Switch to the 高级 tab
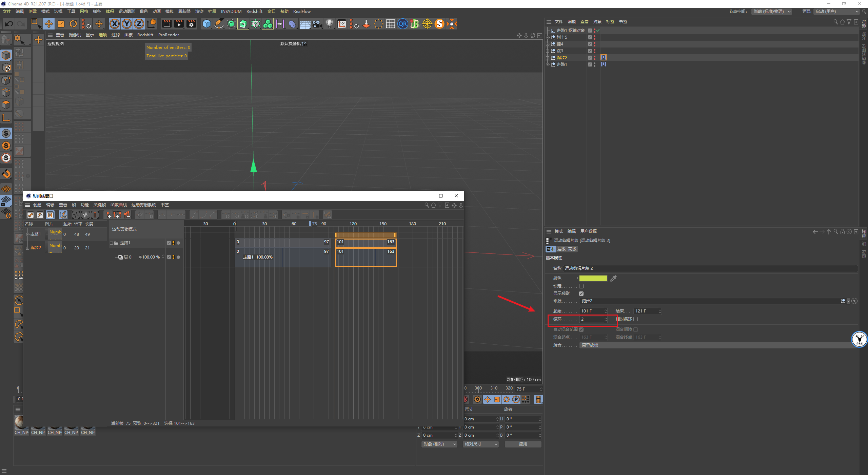The width and height of the screenshot is (868, 475). click(572, 249)
